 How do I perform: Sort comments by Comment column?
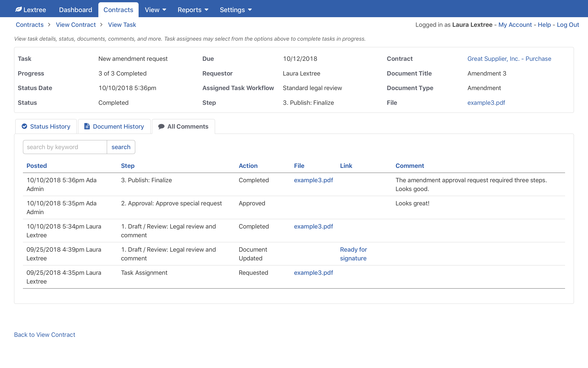pos(410,166)
